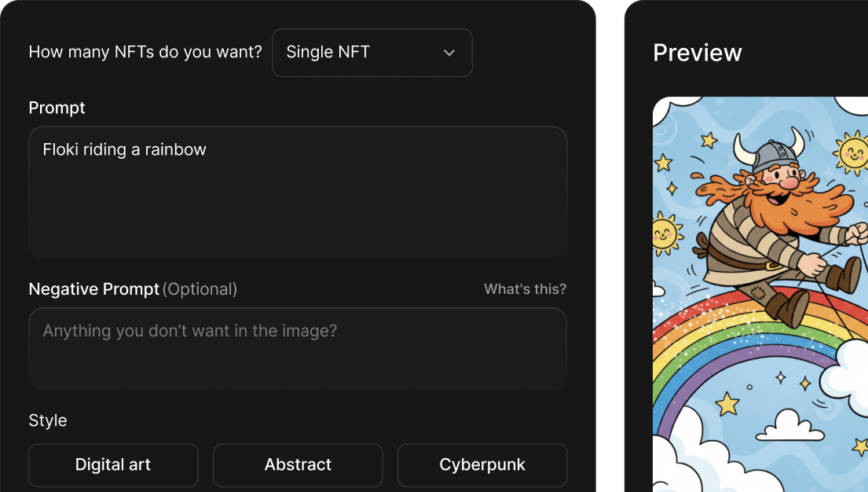Click the Negative Prompt label
Viewport: 868px width, 492px height.
pos(94,289)
